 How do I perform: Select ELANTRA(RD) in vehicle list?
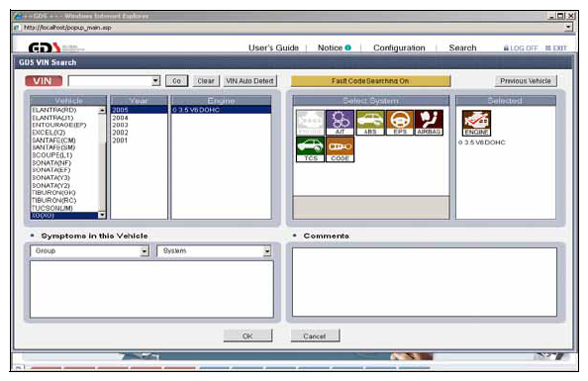click(54, 110)
